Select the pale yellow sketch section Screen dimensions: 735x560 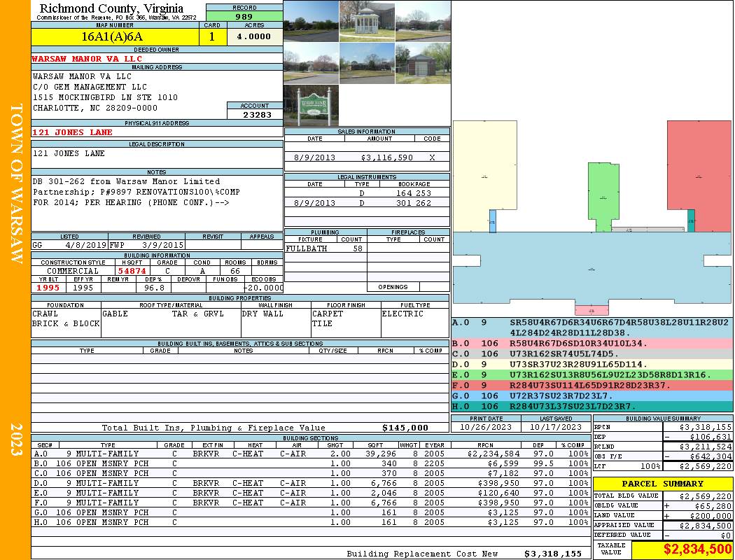tap(484, 175)
